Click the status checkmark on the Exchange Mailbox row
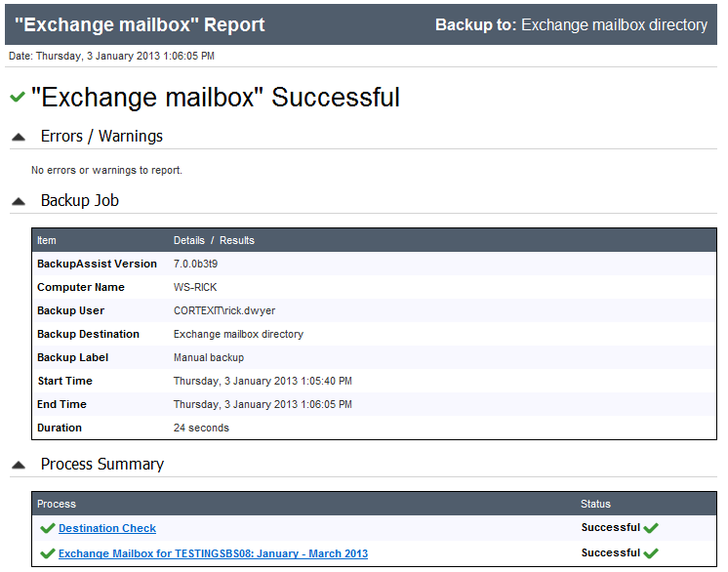Image resolution: width=728 pixels, height=572 pixels. (x=651, y=552)
